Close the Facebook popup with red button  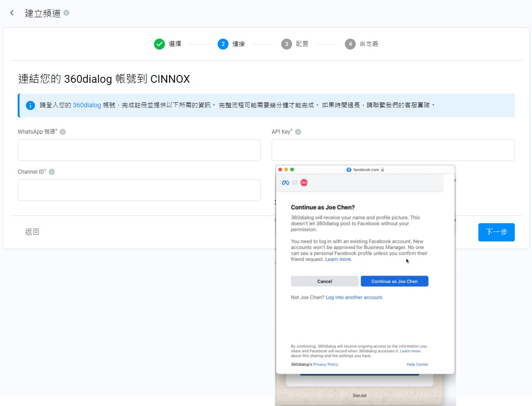point(280,170)
